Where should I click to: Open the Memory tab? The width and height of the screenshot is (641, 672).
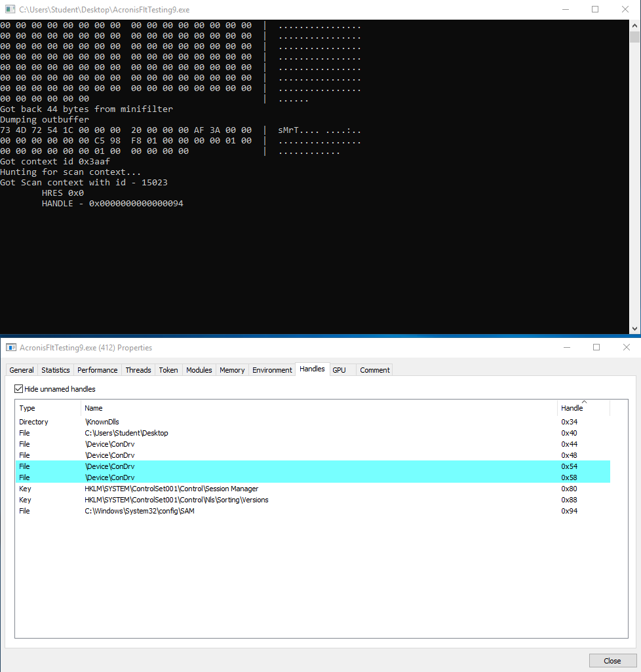[x=232, y=370]
